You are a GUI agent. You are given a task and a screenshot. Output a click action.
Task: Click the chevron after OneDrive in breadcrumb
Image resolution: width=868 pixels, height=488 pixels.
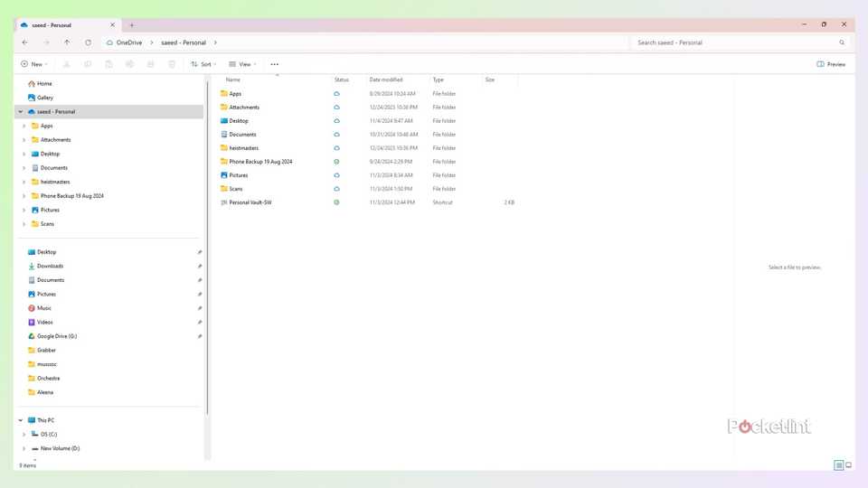[x=152, y=42]
